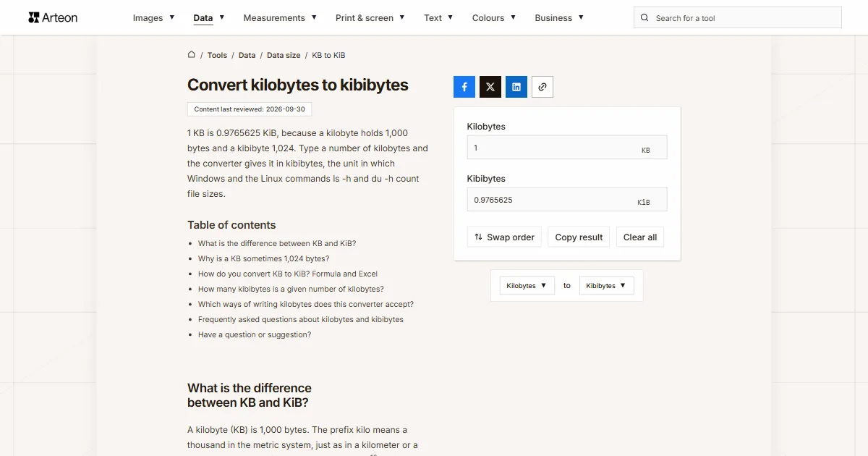Jump to 'Frequently asked questions' section
The width and height of the screenshot is (868, 456).
[301, 320]
